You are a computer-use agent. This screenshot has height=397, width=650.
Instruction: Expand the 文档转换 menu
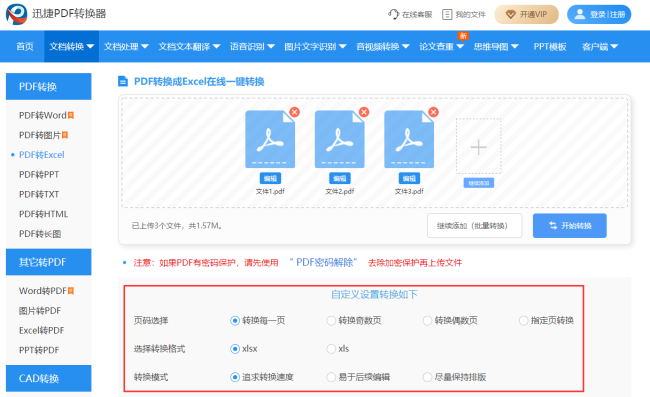(x=71, y=46)
